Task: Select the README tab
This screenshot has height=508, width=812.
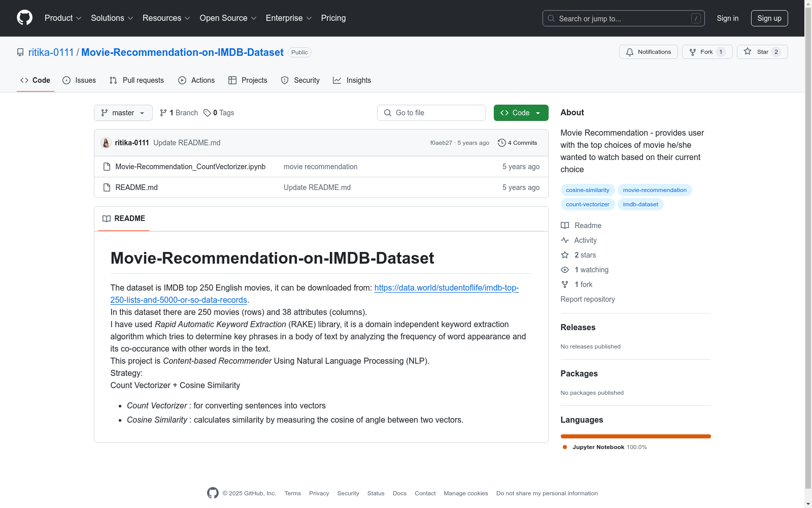Action: tap(124, 218)
